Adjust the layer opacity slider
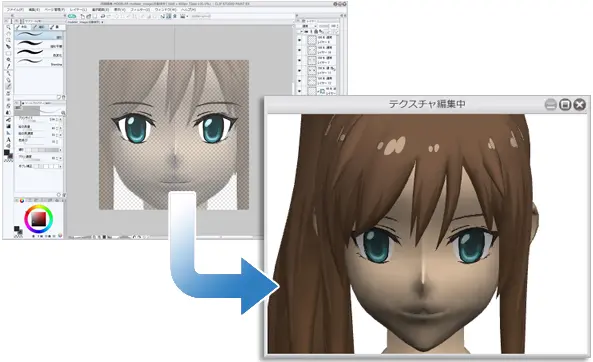 pos(324,26)
